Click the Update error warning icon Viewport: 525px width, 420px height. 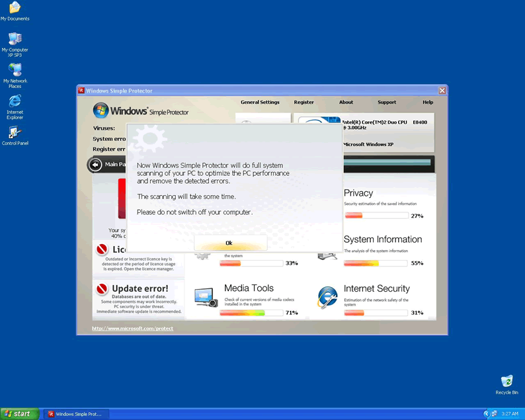(102, 289)
